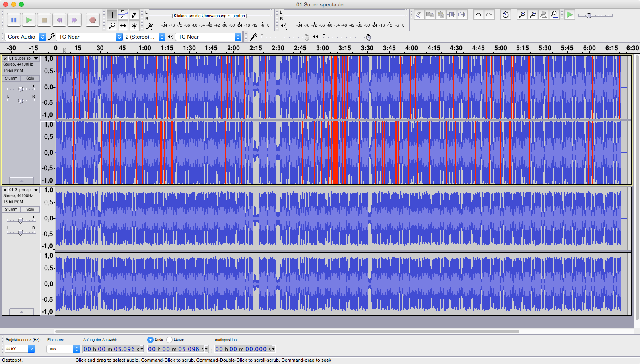Click the Zoom Out magnifier icon
640x364 pixels.
click(533, 15)
